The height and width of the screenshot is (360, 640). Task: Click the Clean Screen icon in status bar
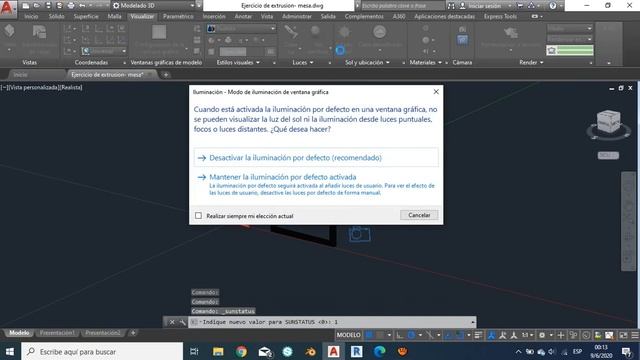[x=623, y=335]
